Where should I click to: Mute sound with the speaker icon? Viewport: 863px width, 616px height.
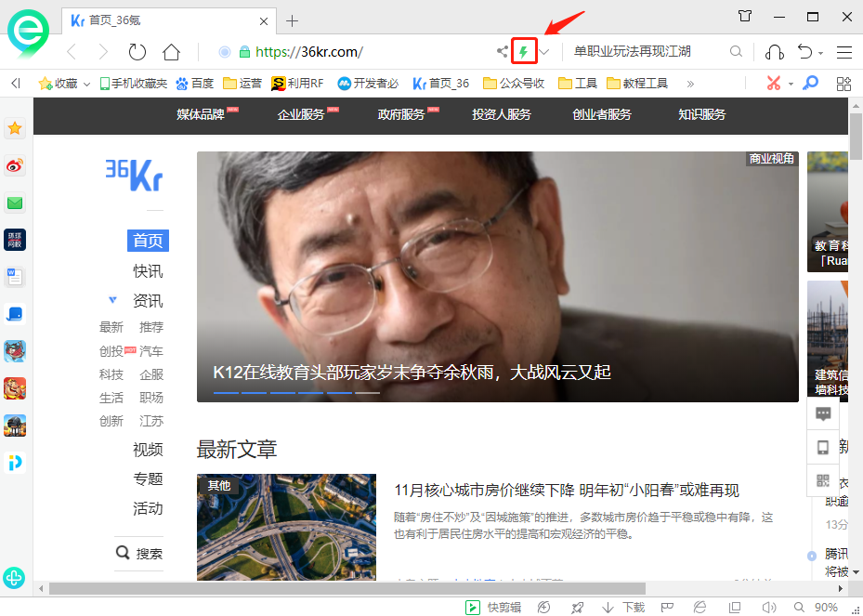[x=769, y=608]
